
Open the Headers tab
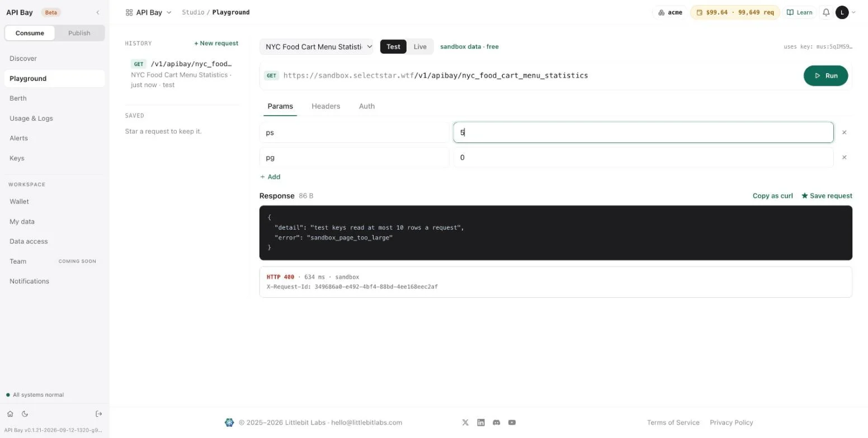326,106
